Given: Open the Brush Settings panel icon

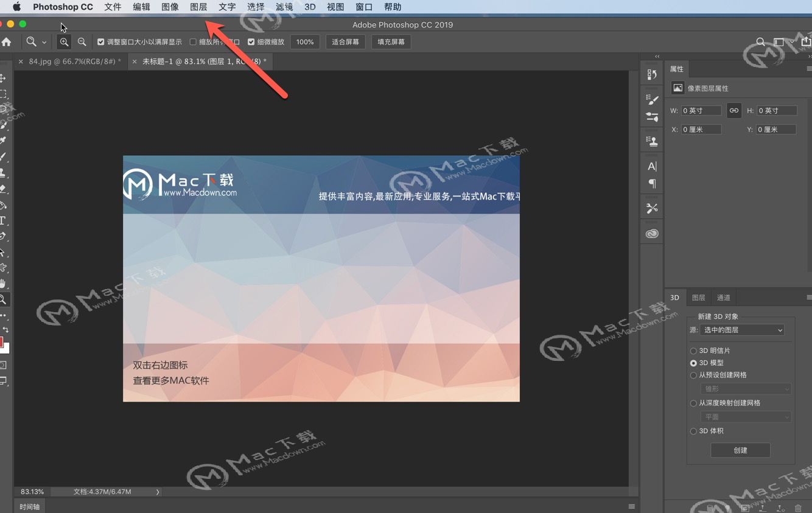Looking at the screenshot, I should (652, 100).
